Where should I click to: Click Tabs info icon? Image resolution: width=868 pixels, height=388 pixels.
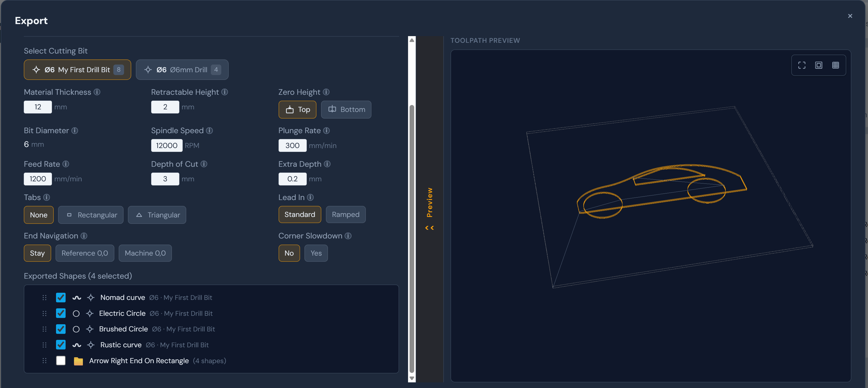coord(47,197)
